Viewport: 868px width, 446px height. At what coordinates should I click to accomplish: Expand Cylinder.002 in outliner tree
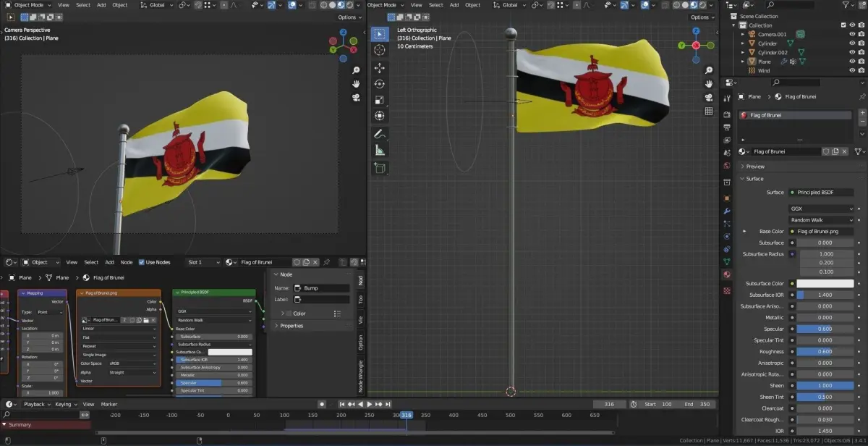tap(743, 52)
